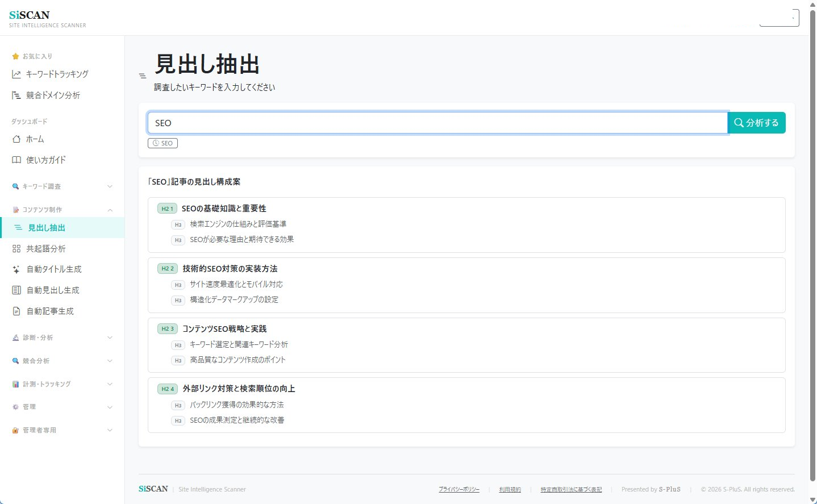Screen dimensions: 817x504
Task: Click the SiSCAN logo in the header
Action: pos(30,15)
